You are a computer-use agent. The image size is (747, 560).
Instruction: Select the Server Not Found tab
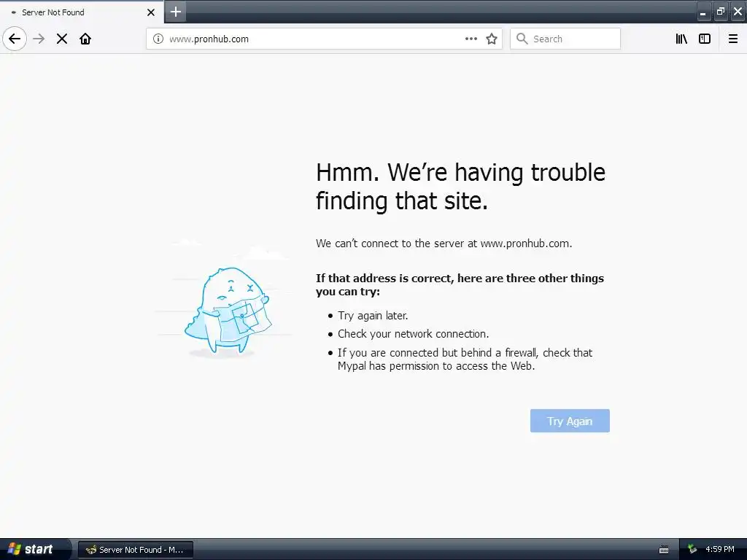(x=82, y=12)
